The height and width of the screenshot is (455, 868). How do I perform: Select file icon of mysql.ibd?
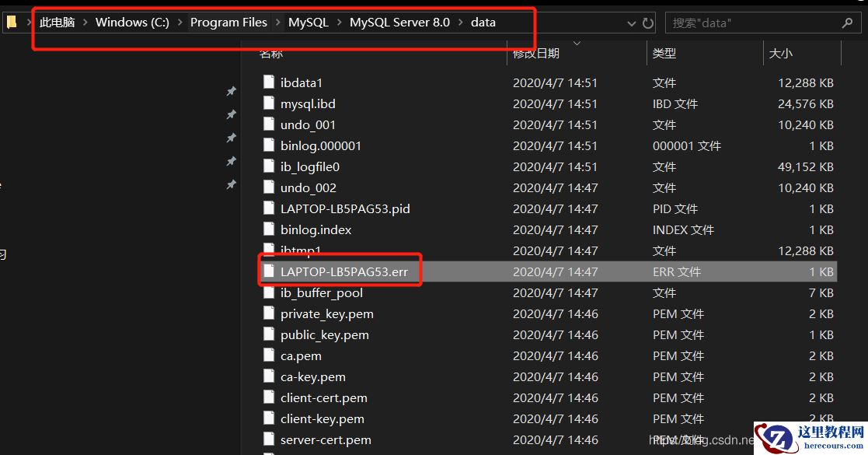(269, 103)
